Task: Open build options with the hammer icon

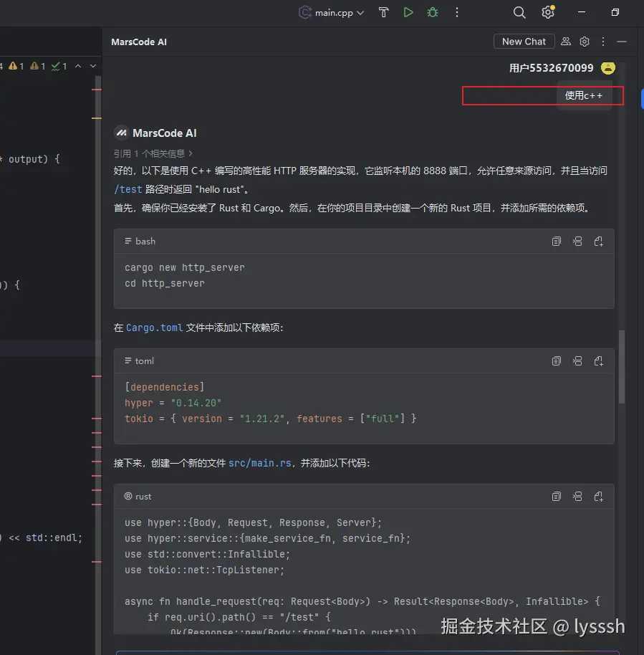Action: pos(384,12)
